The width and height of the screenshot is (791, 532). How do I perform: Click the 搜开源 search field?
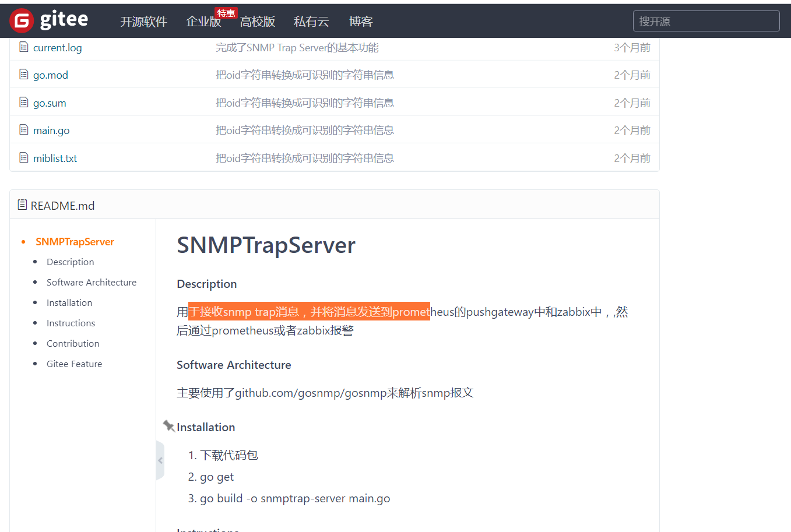[x=706, y=21]
